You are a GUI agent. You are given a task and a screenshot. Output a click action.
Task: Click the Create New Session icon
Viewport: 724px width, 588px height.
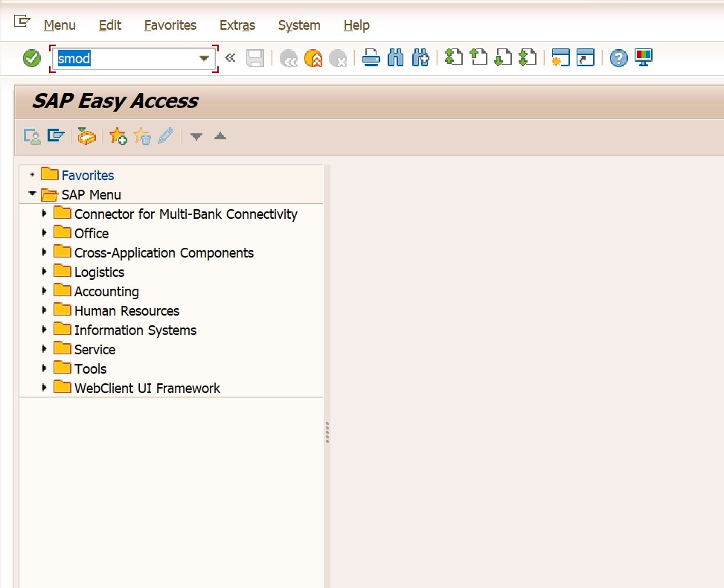pyautogui.click(x=560, y=58)
